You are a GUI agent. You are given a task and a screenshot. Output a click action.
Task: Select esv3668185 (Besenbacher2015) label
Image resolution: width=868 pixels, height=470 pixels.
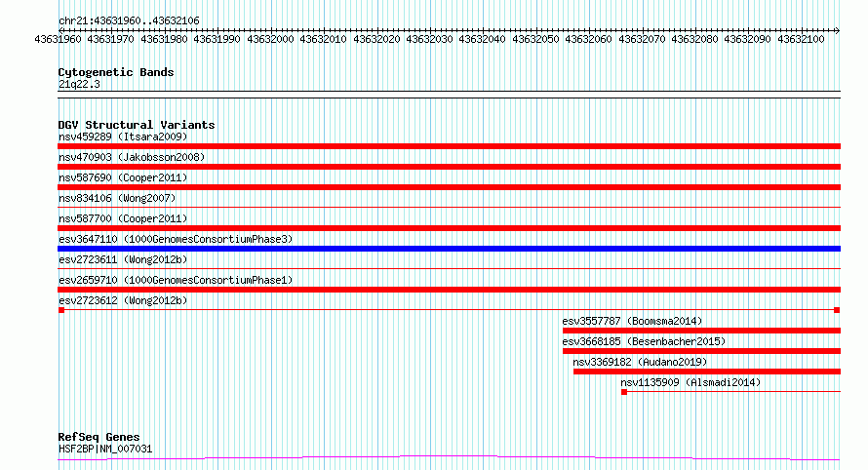pos(644,341)
